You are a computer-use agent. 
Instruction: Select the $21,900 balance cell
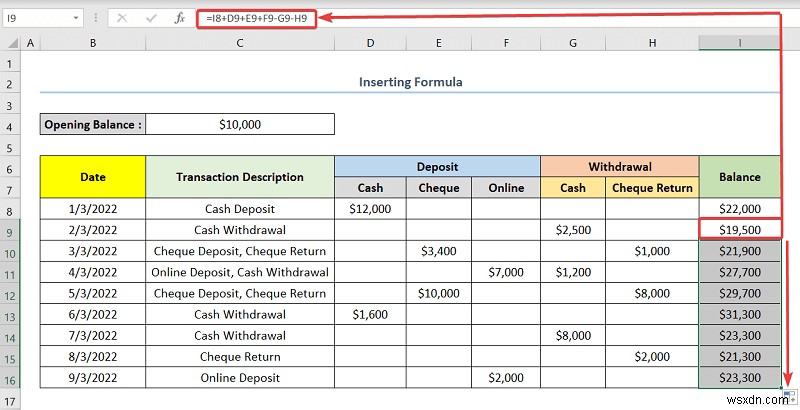click(x=739, y=251)
